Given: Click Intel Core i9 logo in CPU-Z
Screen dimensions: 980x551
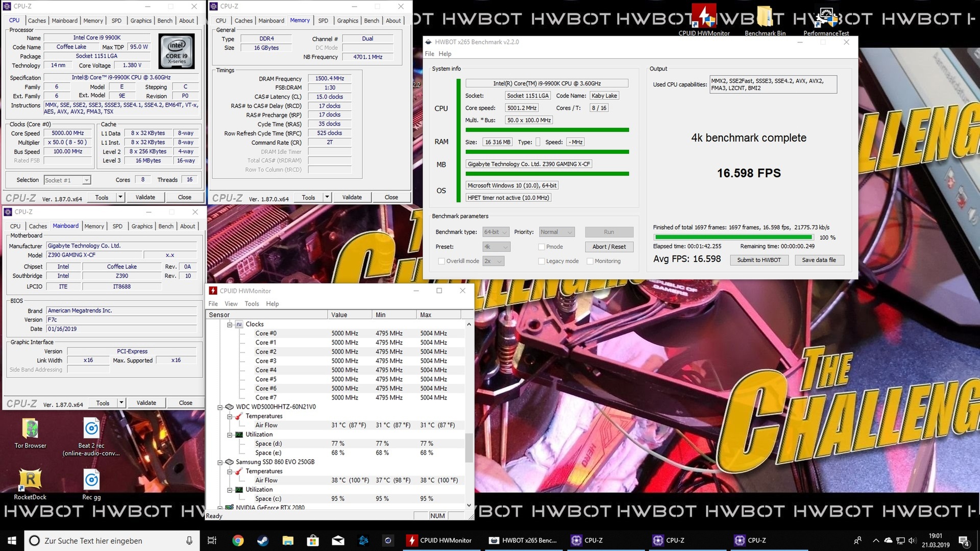Looking at the screenshot, I should coord(177,51).
